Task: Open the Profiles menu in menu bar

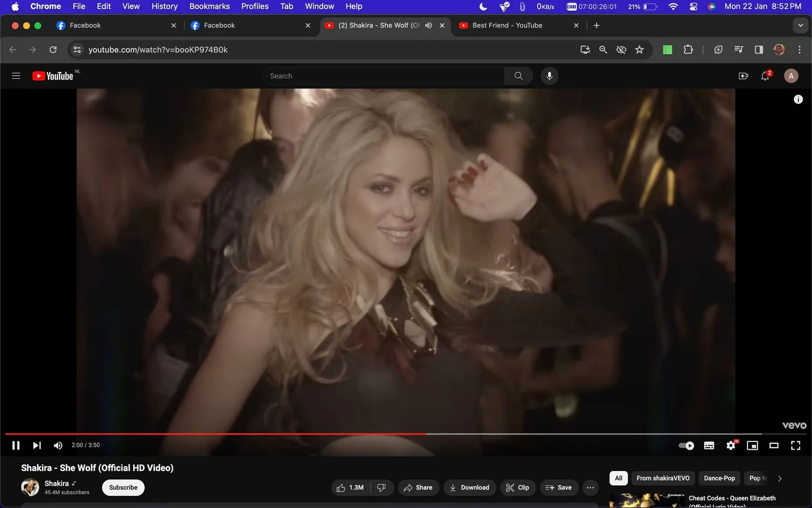Action: tap(255, 6)
